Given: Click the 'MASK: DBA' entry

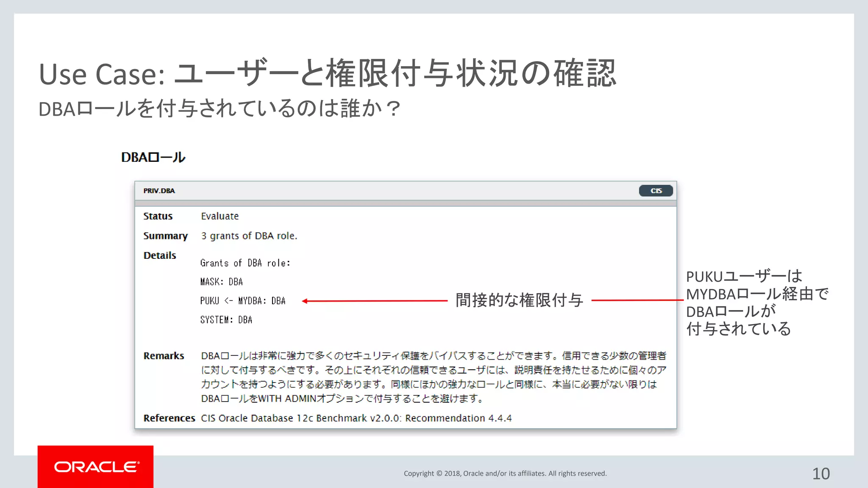Looking at the screenshot, I should click(221, 282).
